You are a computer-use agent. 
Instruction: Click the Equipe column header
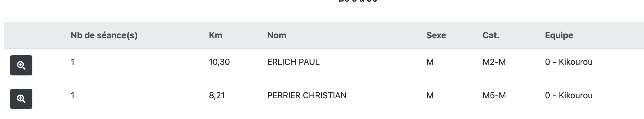tap(559, 35)
